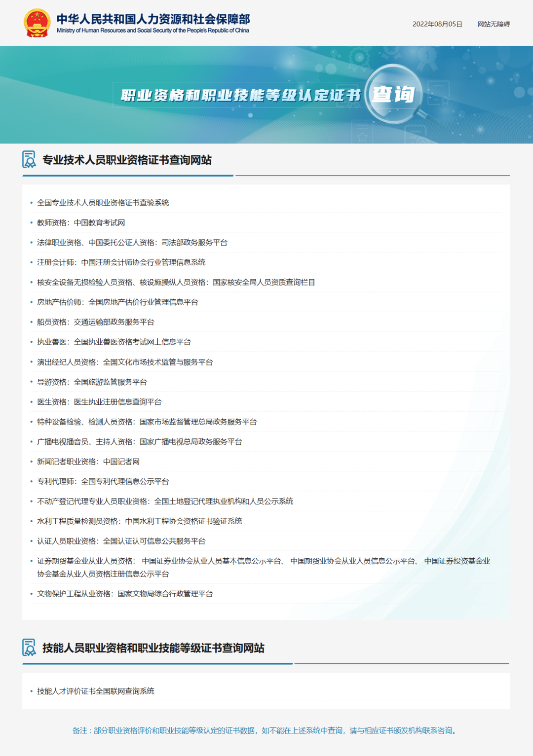Click the ministry name 中华人民共和国人力资源和社会保障部

[153, 19]
